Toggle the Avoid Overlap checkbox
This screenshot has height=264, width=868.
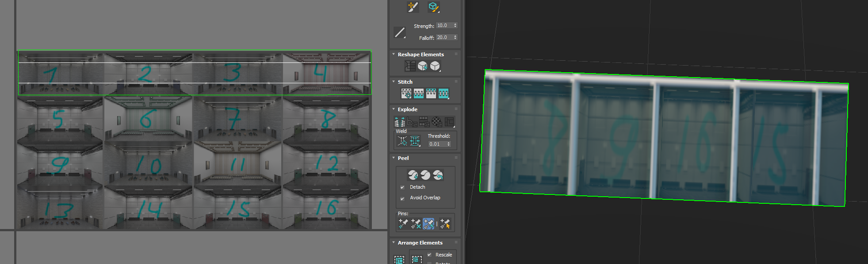point(402,198)
